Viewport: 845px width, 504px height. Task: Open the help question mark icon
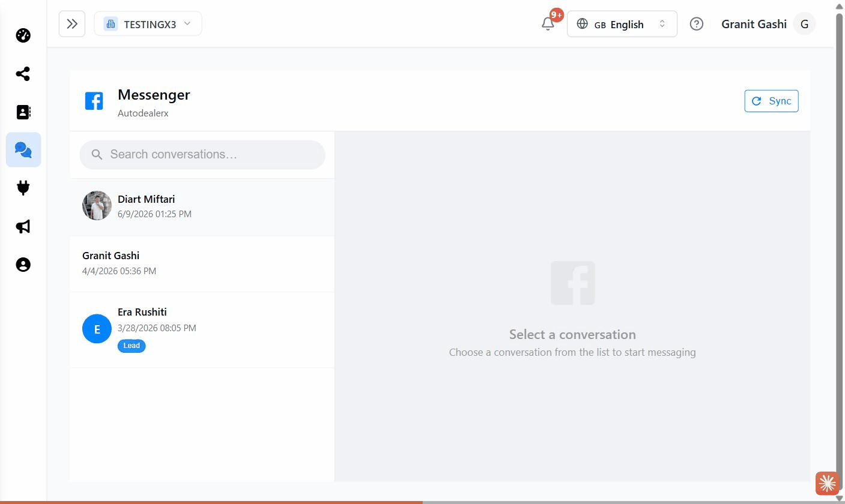(x=697, y=24)
